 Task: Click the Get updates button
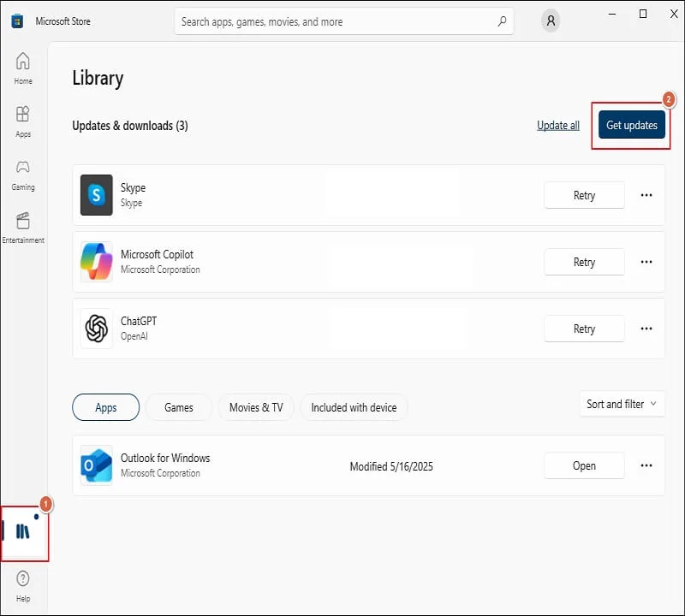632,125
